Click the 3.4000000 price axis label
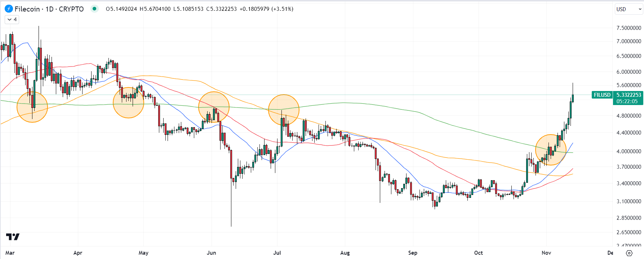The width and height of the screenshot is (644, 259). (x=629, y=183)
